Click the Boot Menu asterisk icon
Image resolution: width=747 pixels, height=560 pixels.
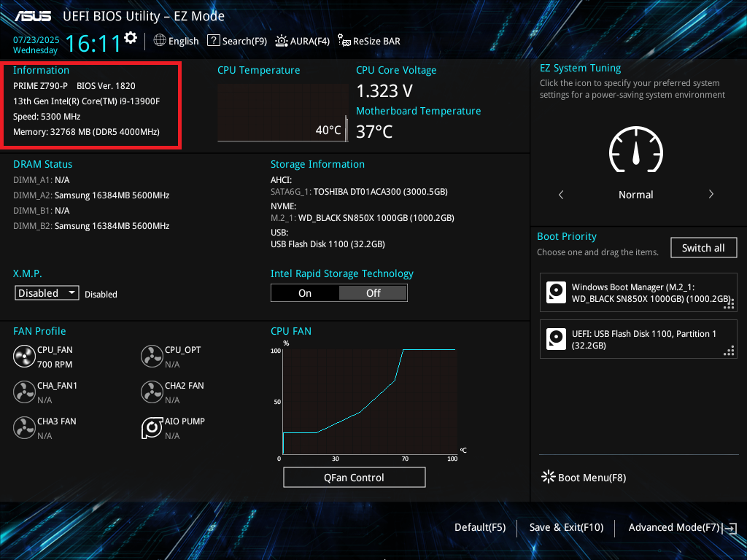[x=549, y=477]
